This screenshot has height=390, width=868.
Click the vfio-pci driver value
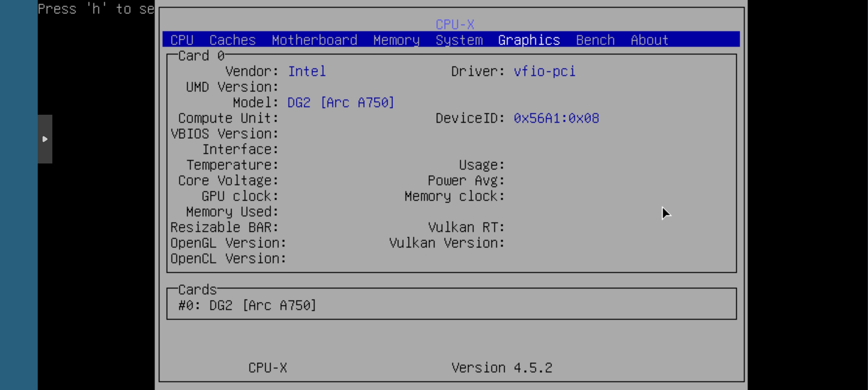click(x=544, y=71)
